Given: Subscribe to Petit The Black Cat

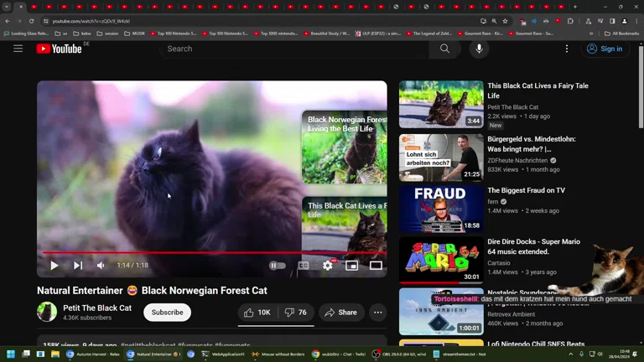Looking at the screenshot, I should point(167,313).
